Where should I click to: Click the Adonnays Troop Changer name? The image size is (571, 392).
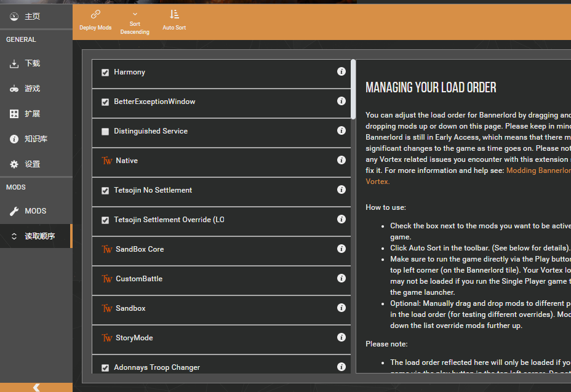(x=157, y=367)
